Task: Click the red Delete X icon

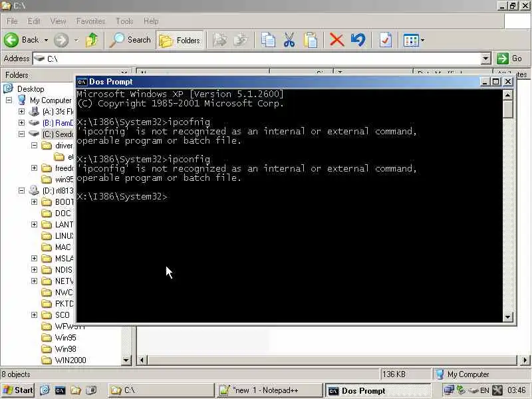Action: tap(336, 40)
